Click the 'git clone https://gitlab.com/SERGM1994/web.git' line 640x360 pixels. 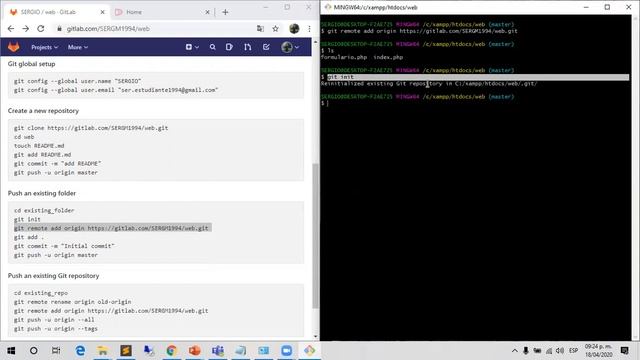91,128
